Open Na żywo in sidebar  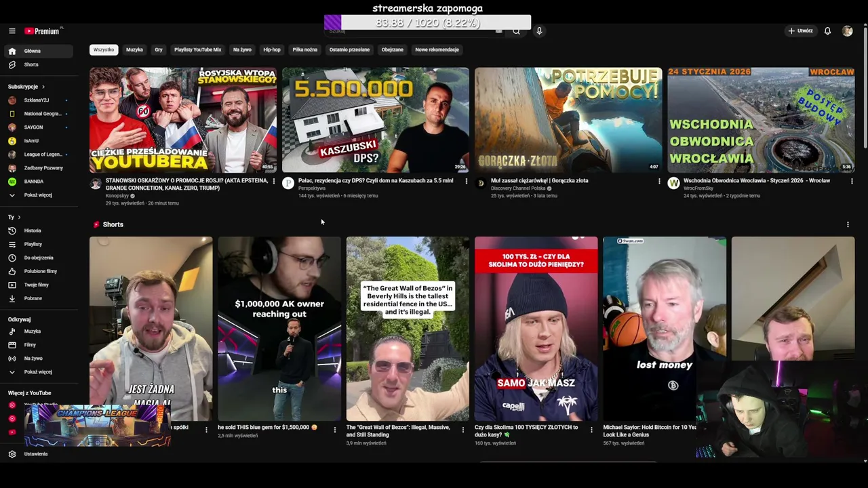point(39,359)
